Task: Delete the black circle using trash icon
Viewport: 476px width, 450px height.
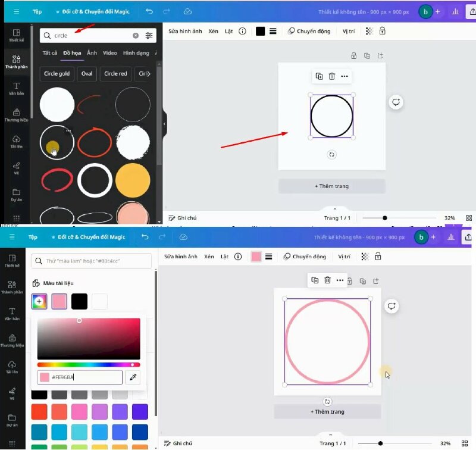Action: (332, 76)
